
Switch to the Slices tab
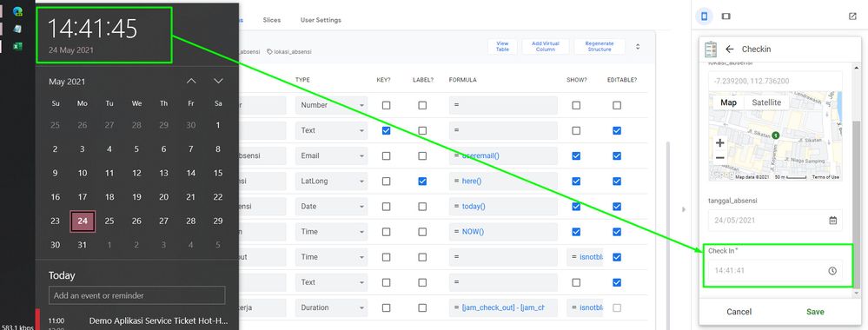tap(272, 20)
